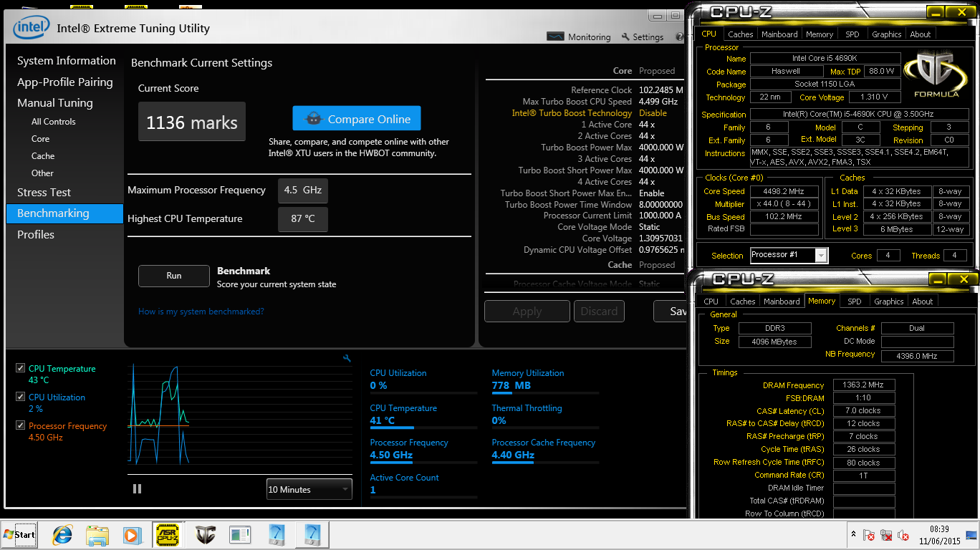Open System Information in XTU sidebar
The image size is (980, 550).
pyautogui.click(x=67, y=61)
